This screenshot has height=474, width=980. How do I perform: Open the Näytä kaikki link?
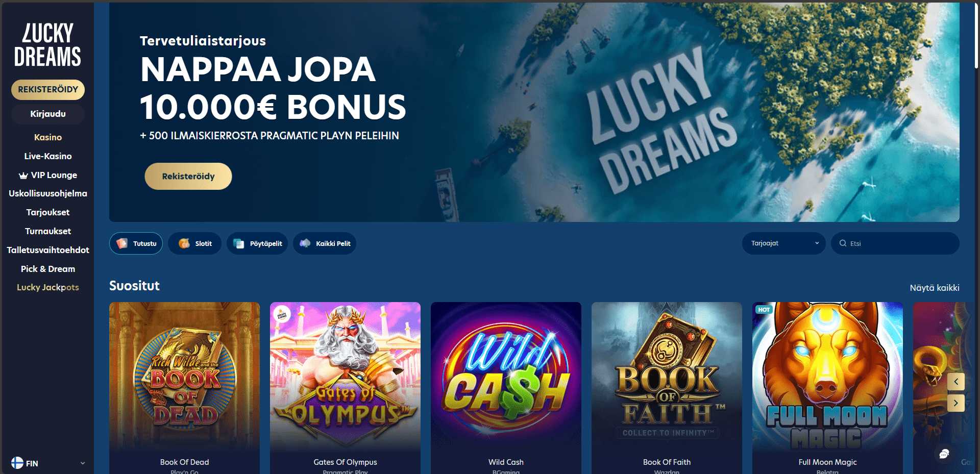coord(935,288)
